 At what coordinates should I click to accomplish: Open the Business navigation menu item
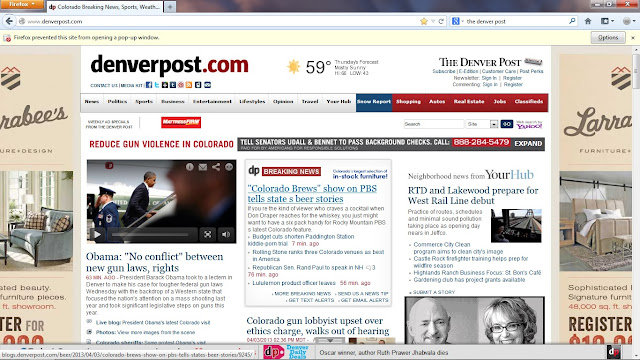point(173,102)
